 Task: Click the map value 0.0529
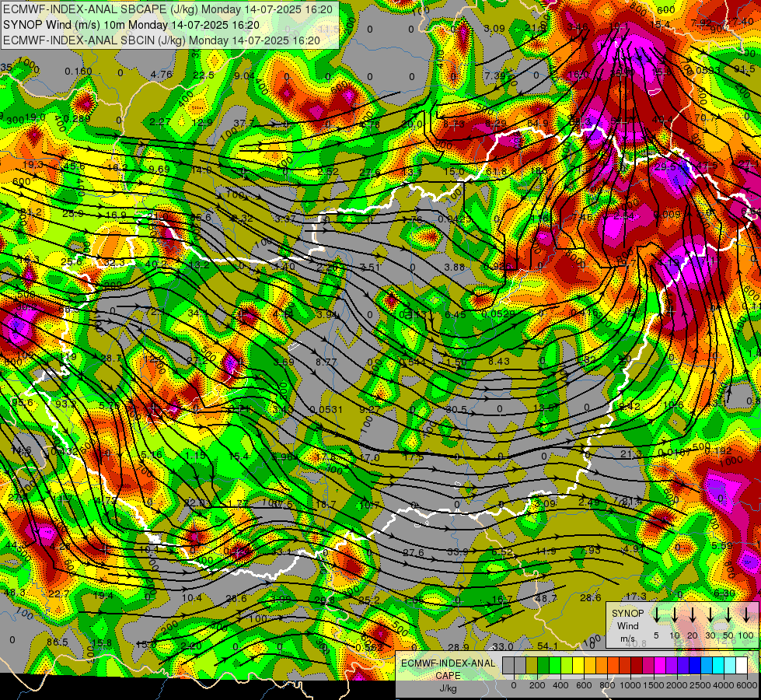coord(498,314)
